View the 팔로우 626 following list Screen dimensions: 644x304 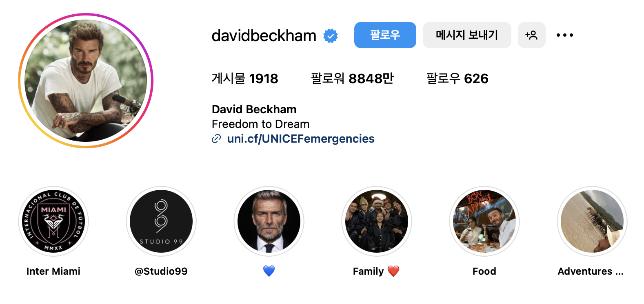pyautogui.click(x=457, y=78)
